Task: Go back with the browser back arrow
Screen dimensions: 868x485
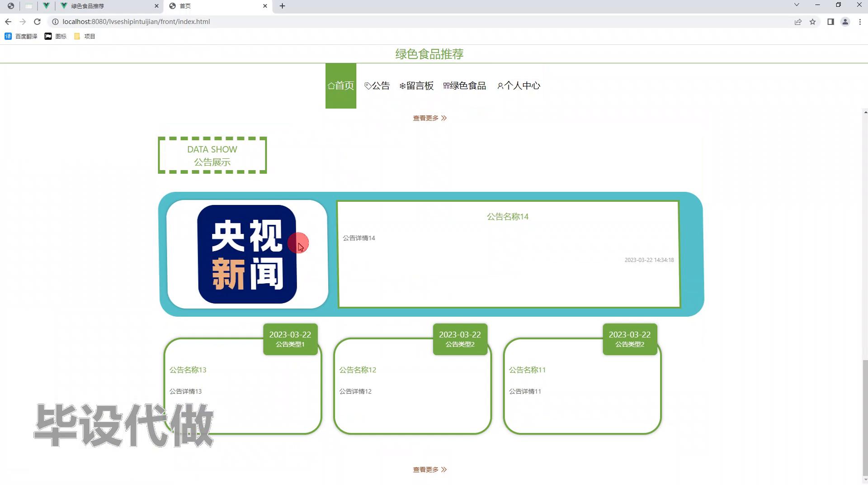Action: pos(8,22)
